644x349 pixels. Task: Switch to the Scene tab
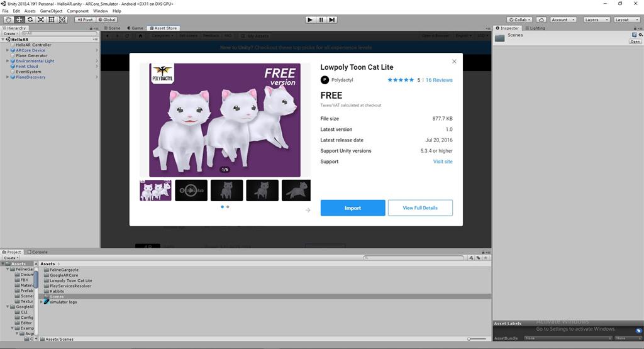[112, 28]
